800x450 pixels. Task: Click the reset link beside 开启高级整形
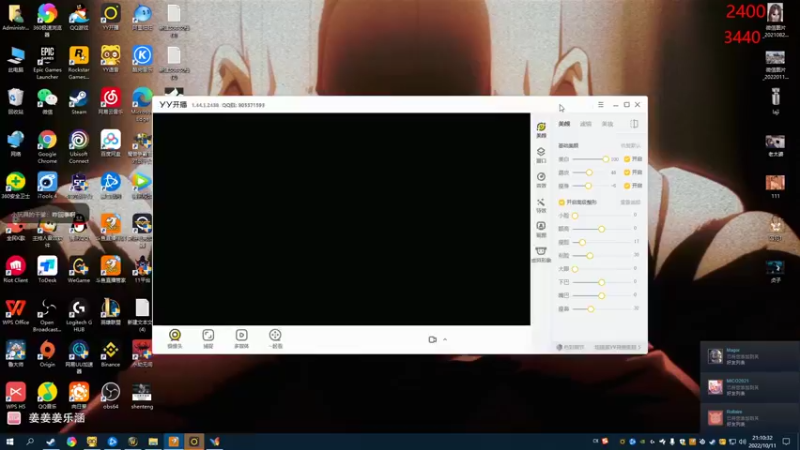[631, 203]
